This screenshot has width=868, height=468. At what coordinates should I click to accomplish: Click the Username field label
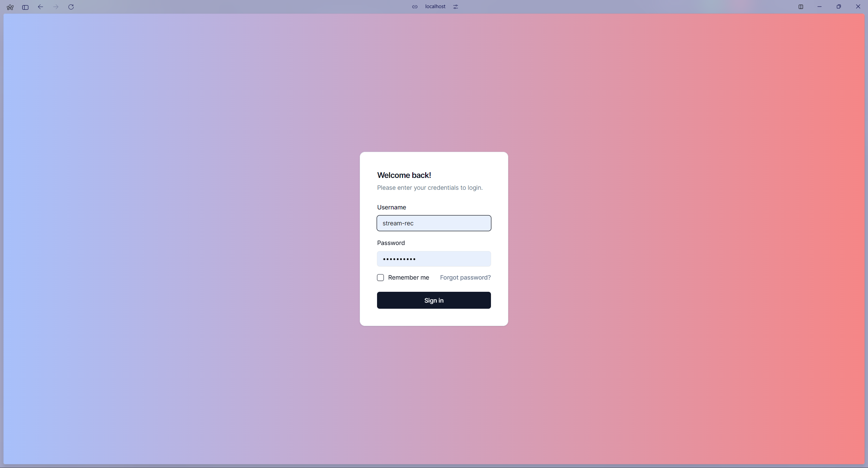click(391, 207)
